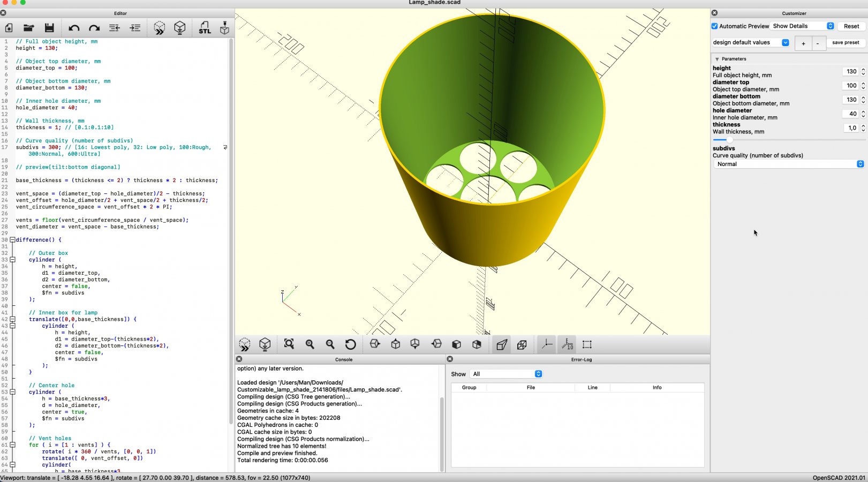The image size is (868, 482).
Task: Switch to the Right view
Action: pos(375,344)
